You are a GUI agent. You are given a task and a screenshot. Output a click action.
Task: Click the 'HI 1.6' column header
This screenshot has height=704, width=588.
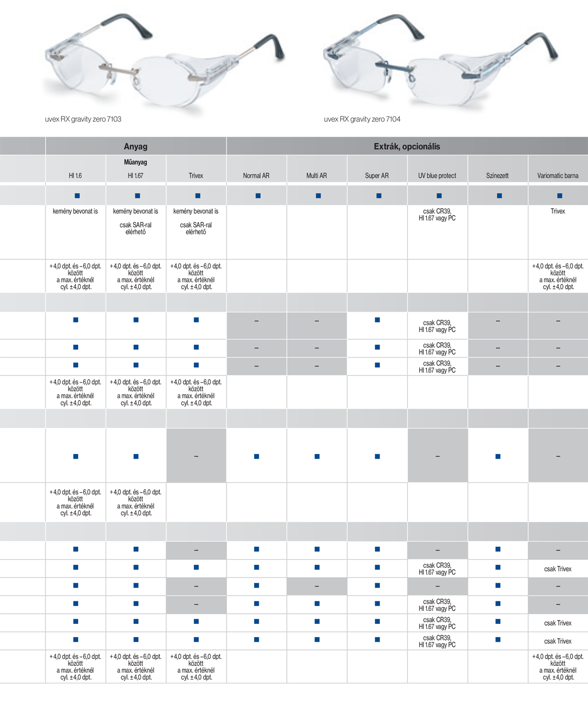click(75, 175)
